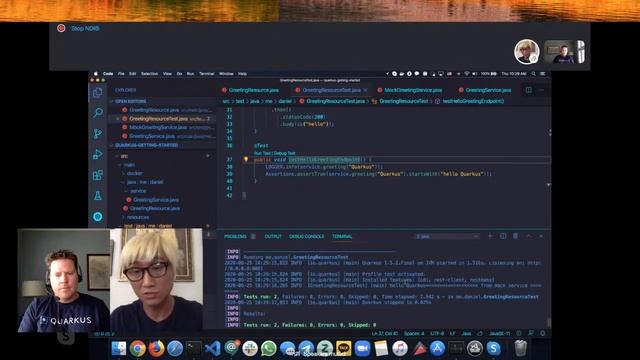Switch to the GreetingResource.java editor tab
This screenshot has width=640, height=360.
pos(253,90)
